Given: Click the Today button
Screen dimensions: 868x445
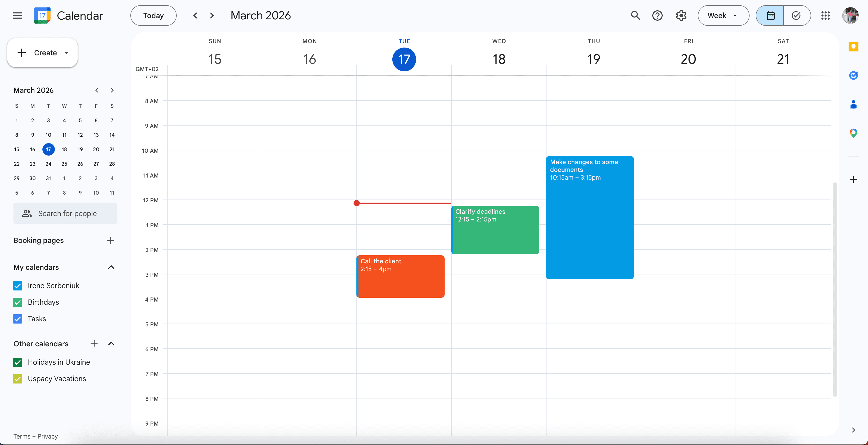Looking at the screenshot, I should [153, 16].
